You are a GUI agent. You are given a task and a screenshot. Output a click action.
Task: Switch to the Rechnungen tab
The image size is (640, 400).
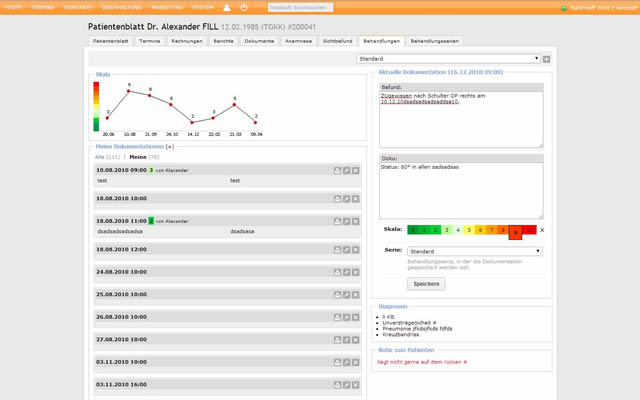pos(187,41)
